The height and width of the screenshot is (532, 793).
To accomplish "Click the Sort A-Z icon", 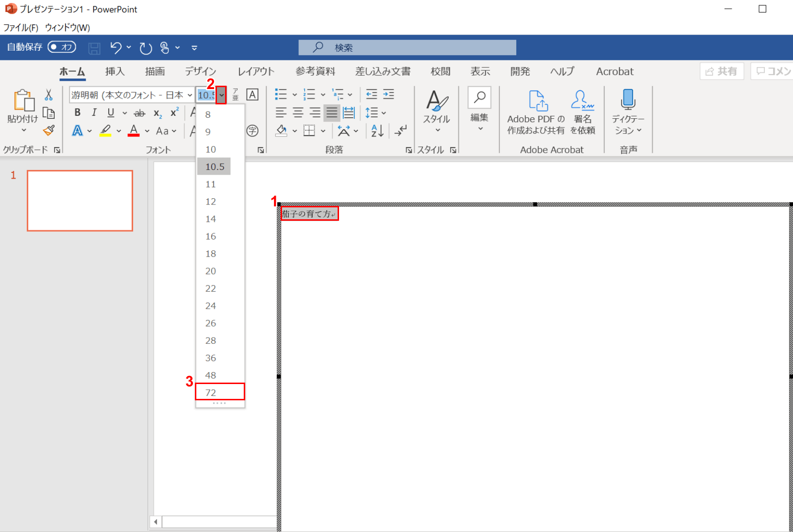I will coord(377,130).
